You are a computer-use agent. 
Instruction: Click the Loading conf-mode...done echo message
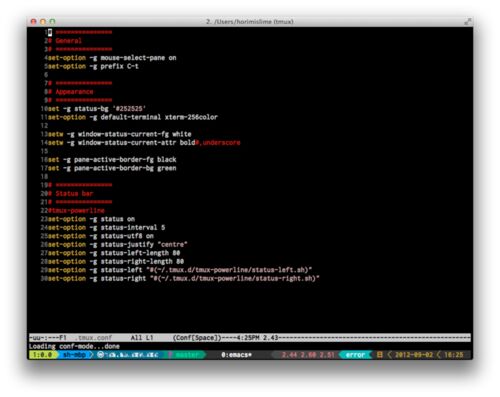74,346
